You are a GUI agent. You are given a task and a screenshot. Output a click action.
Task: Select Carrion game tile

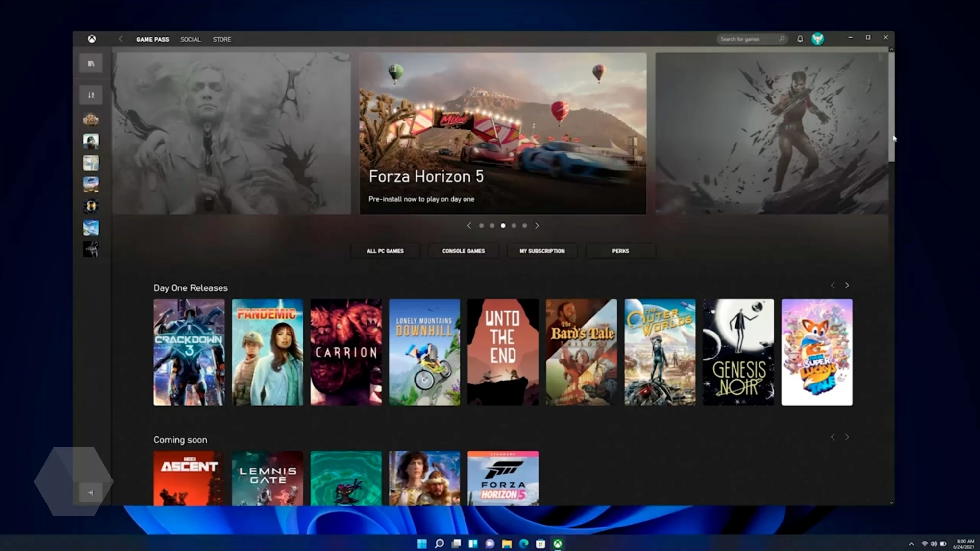click(x=346, y=352)
